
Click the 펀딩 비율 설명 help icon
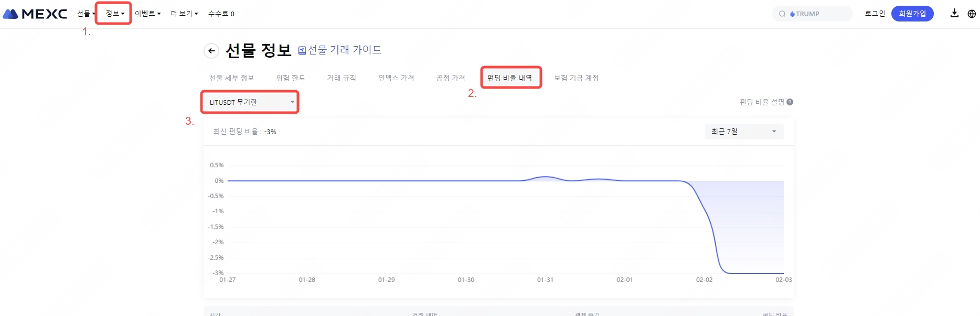click(790, 102)
